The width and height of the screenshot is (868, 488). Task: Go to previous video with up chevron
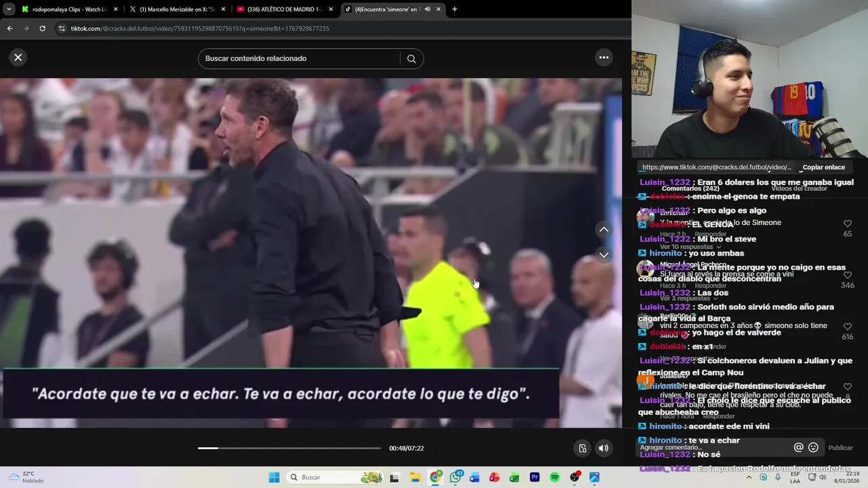[x=604, y=230]
